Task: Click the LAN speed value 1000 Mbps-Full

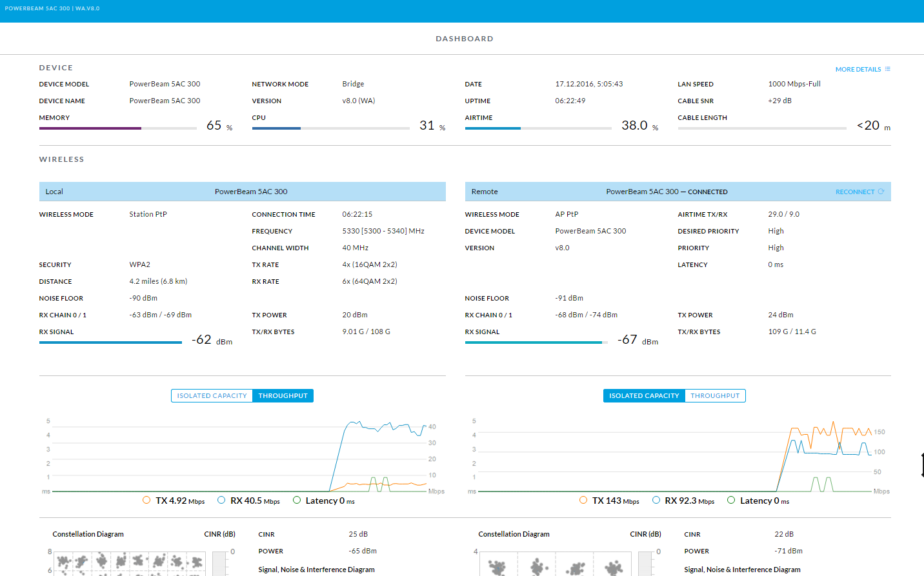Action: (x=794, y=84)
